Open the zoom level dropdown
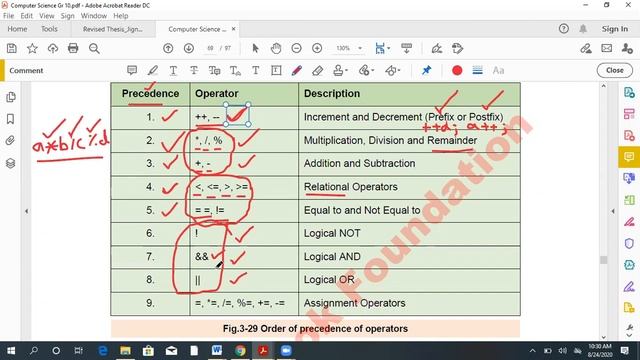The width and height of the screenshot is (640, 360). point(360,48)
